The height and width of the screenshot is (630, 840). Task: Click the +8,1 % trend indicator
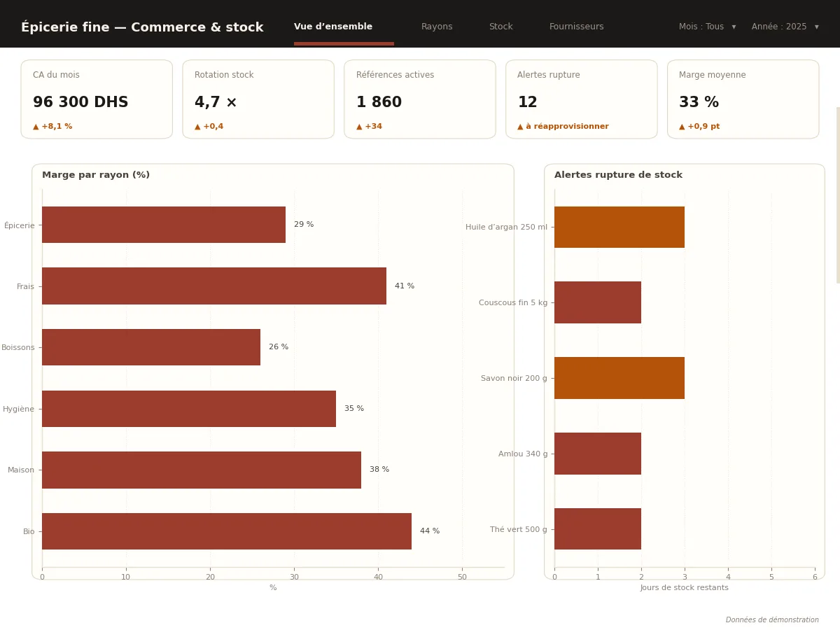(x=52, y=127)
